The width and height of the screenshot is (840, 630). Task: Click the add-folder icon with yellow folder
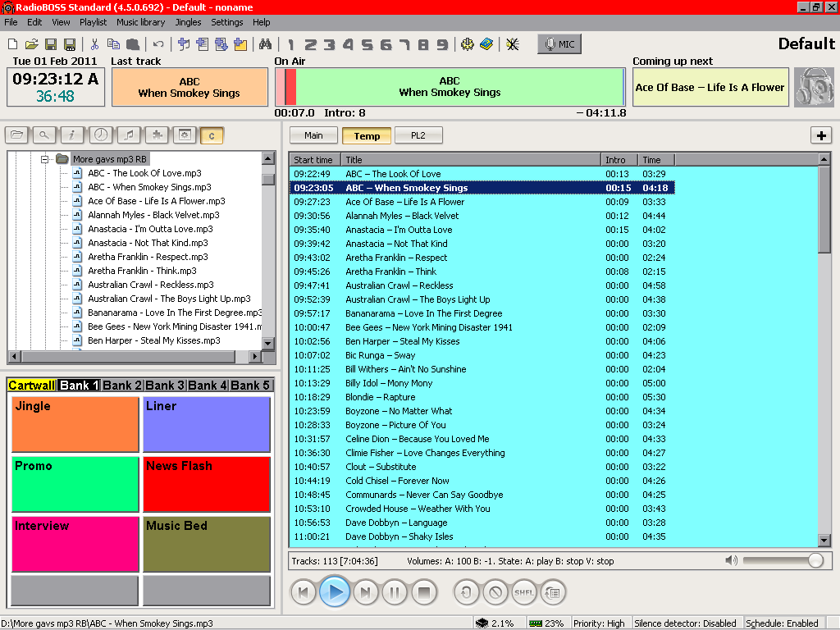click(240, 44)
